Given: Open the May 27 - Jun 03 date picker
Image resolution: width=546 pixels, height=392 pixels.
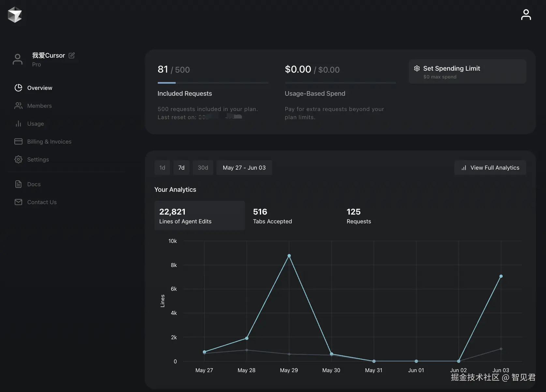Looking at the screenshot, I should [244, 168].
